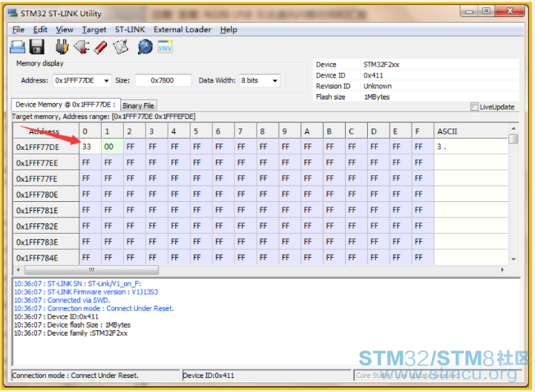Viewport: 535px width, 392px height.
Task: Click log line 'Connected via SWD.'
Action: point(62,300)
